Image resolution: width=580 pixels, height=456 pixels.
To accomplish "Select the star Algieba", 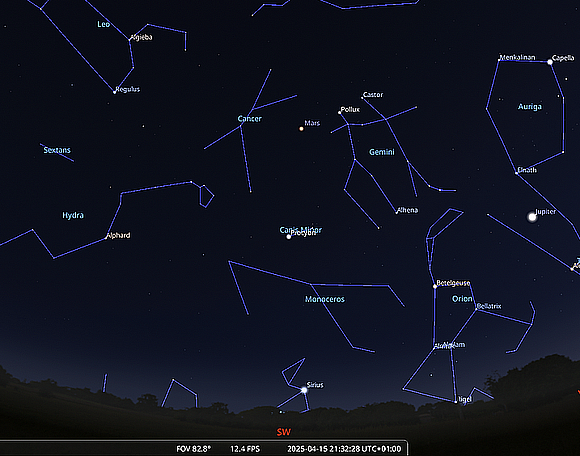I will (x=130, y=39).
